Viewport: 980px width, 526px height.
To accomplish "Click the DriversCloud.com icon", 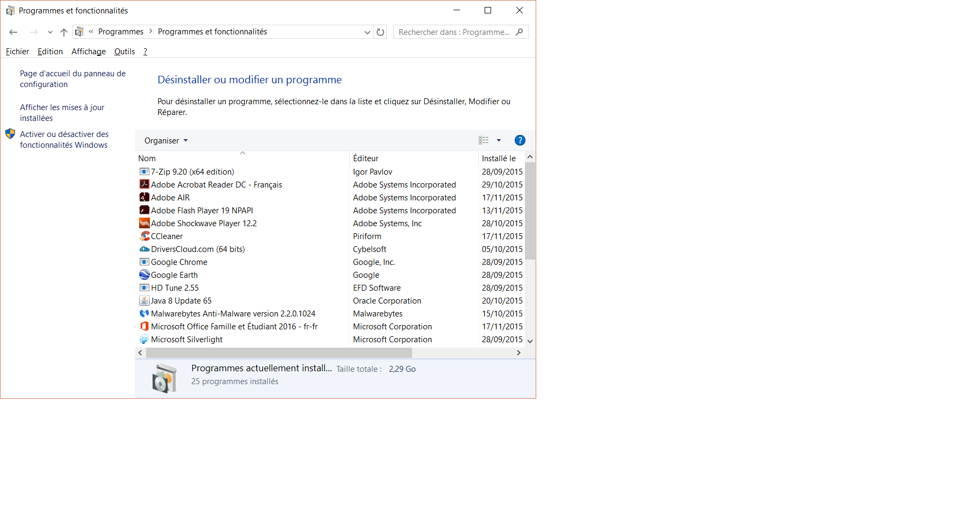I will [x=144, y=249].
